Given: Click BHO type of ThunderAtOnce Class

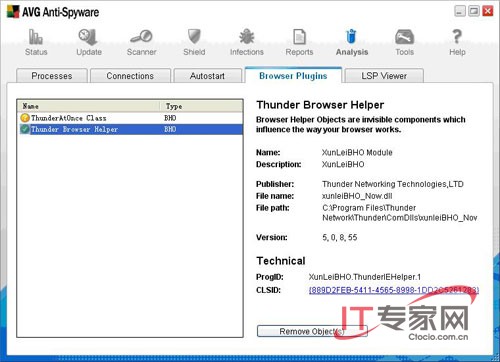Looking at the screenshot, I should click(170, 118).
